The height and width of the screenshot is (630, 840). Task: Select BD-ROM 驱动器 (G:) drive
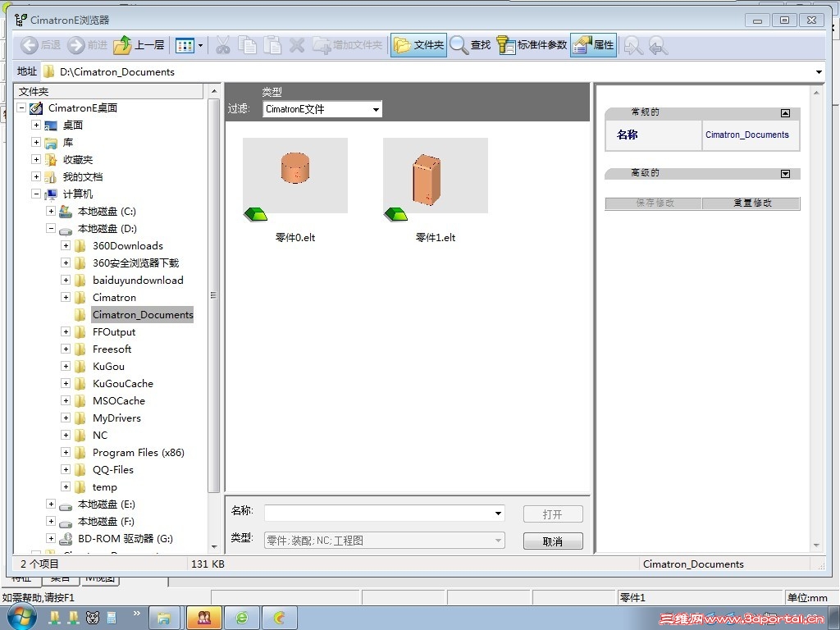[126, 538]
